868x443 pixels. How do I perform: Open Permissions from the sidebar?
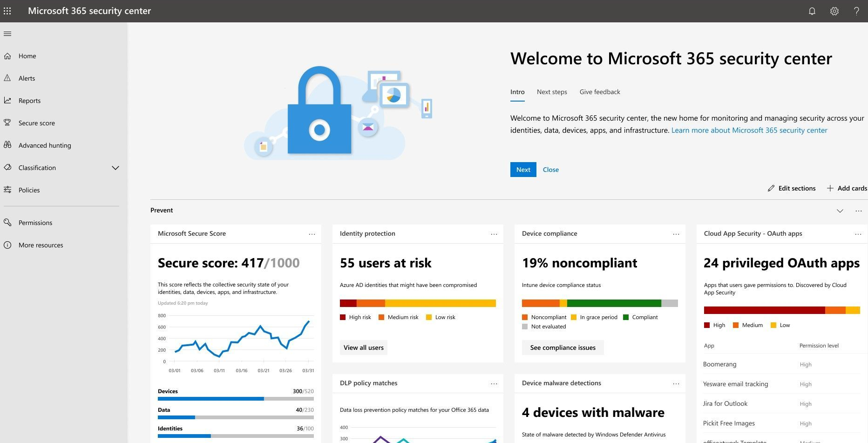pos(35,222)
